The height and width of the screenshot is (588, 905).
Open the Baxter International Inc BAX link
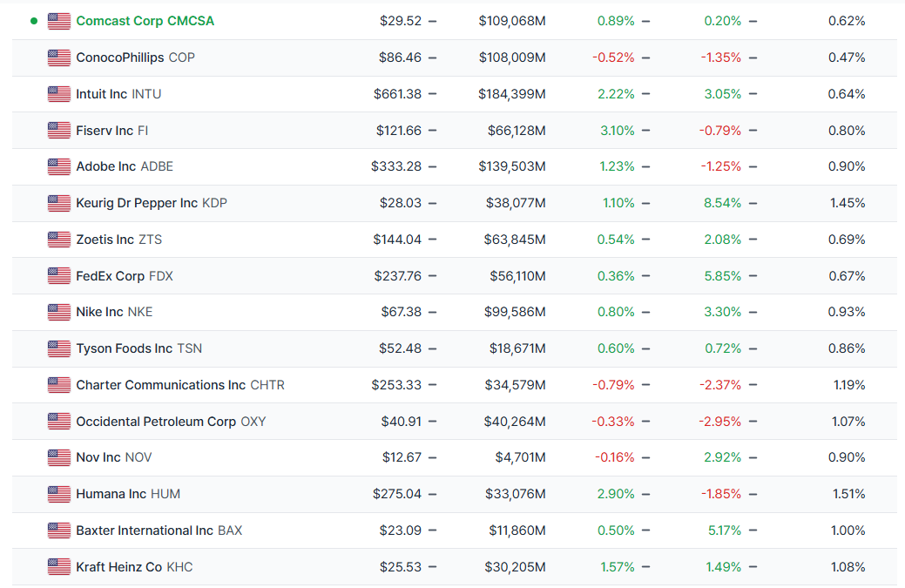(159, 531)
